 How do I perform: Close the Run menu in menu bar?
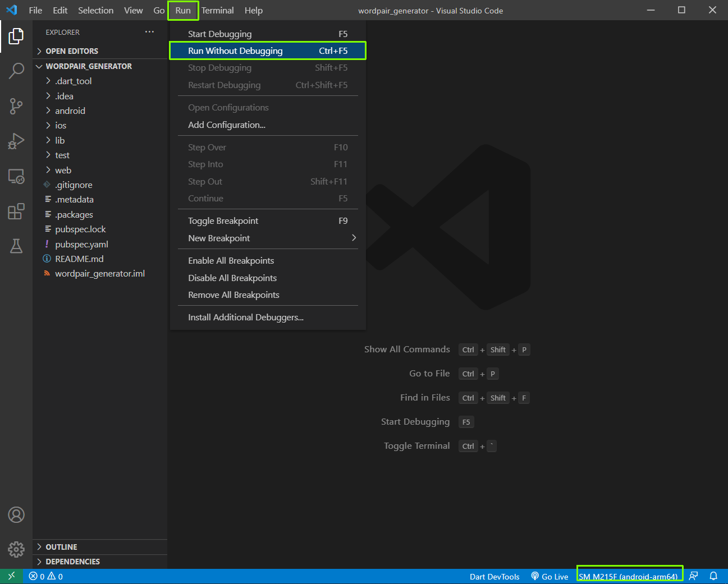click(x=183, y=10)
